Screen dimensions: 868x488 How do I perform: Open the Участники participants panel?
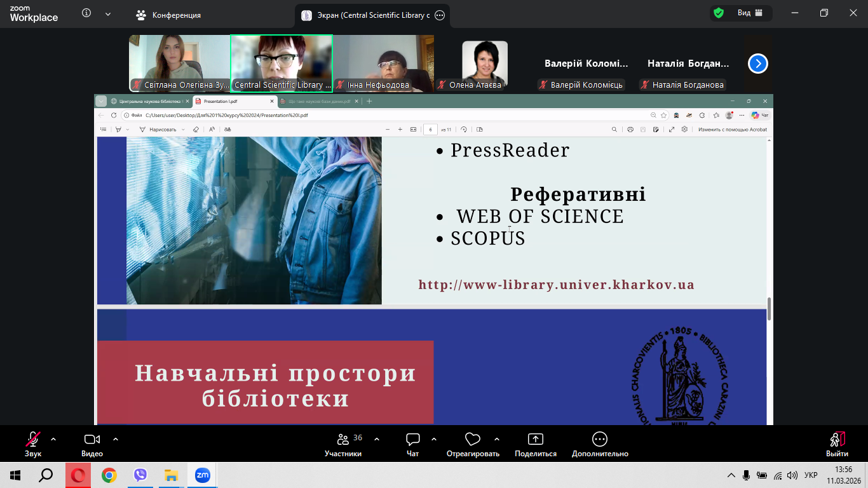click(x=343, y=440)
